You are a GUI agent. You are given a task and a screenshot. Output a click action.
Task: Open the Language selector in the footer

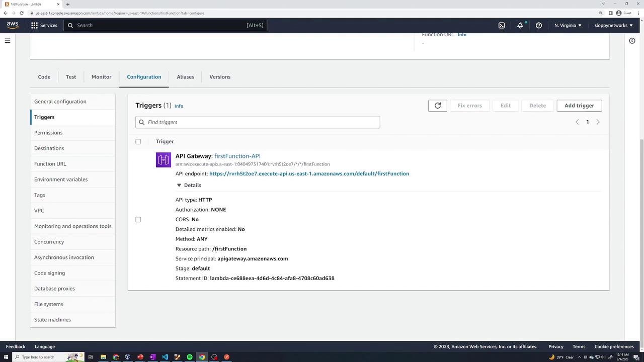[45, 346]
